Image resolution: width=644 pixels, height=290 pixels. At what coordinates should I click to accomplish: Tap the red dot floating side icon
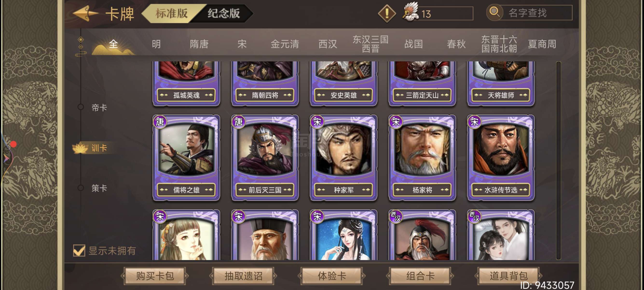point(13,144)
